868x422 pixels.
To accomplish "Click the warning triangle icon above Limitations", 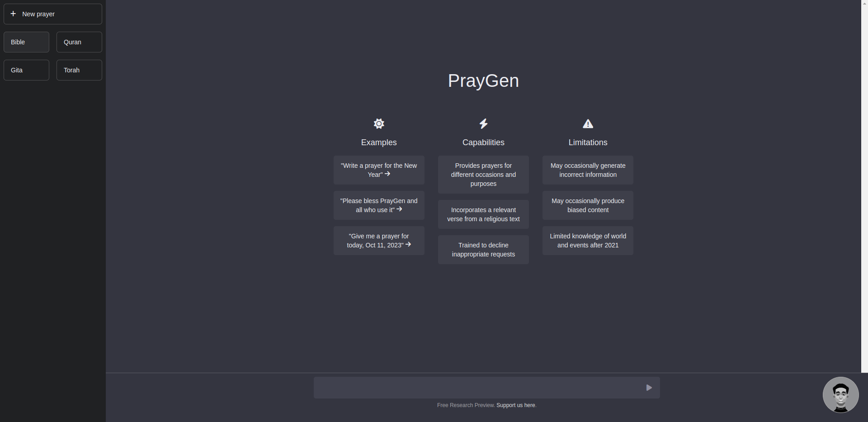I will click(x=587, y=123).
